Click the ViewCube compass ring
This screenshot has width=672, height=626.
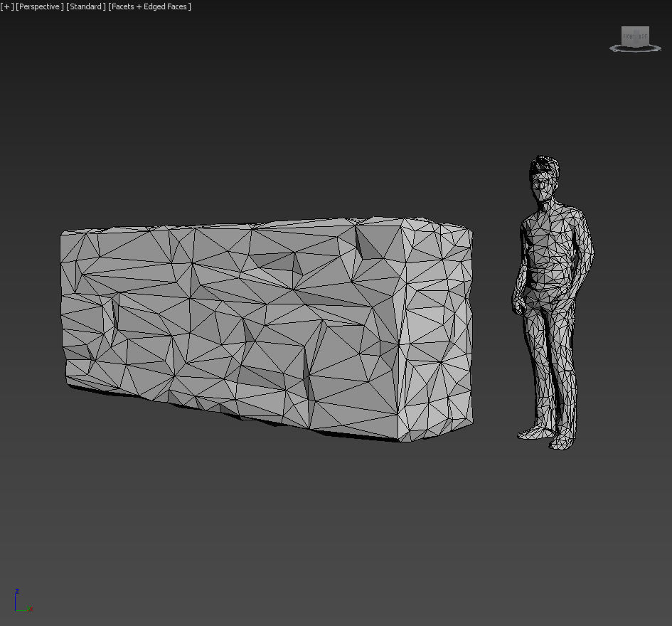pos(635,49)
